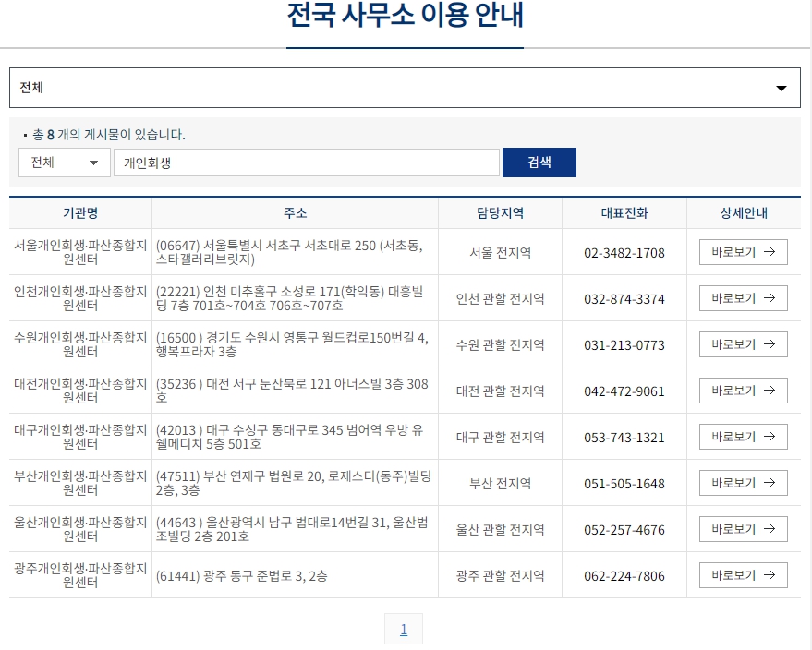Click the phone number 02-3482-1708
Viewport: 812px width, 650px height.
[x=624, y=251]
